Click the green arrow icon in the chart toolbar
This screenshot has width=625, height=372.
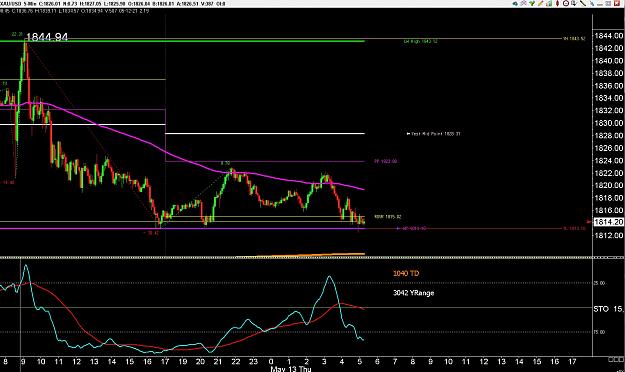[532, 3]
